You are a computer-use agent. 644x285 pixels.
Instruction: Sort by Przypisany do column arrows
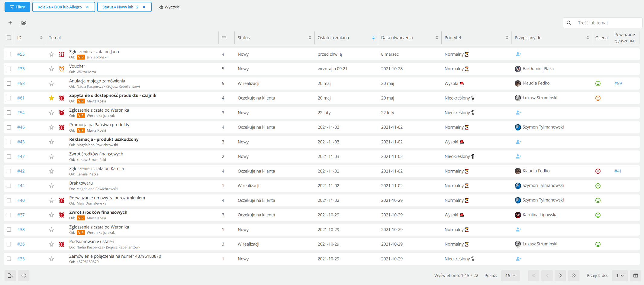point(588,38)
